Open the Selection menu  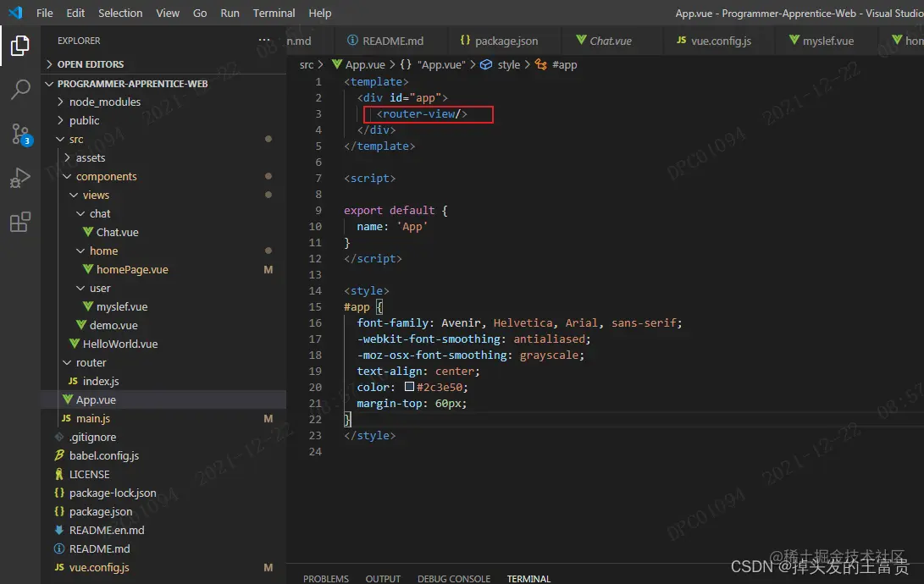tap(120, 13)
